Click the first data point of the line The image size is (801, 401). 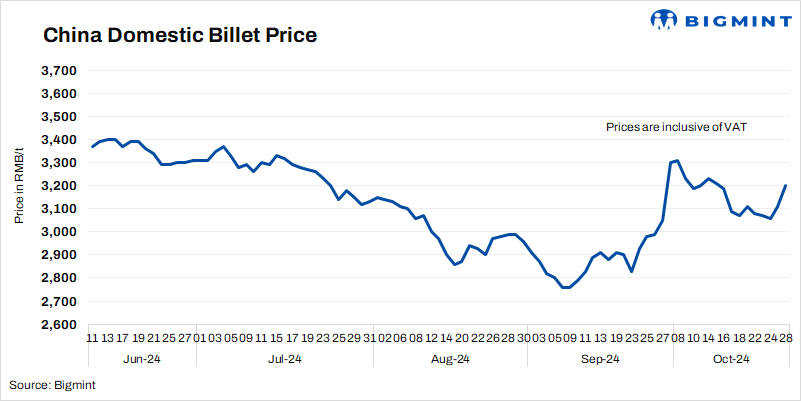tap(92, 147)
